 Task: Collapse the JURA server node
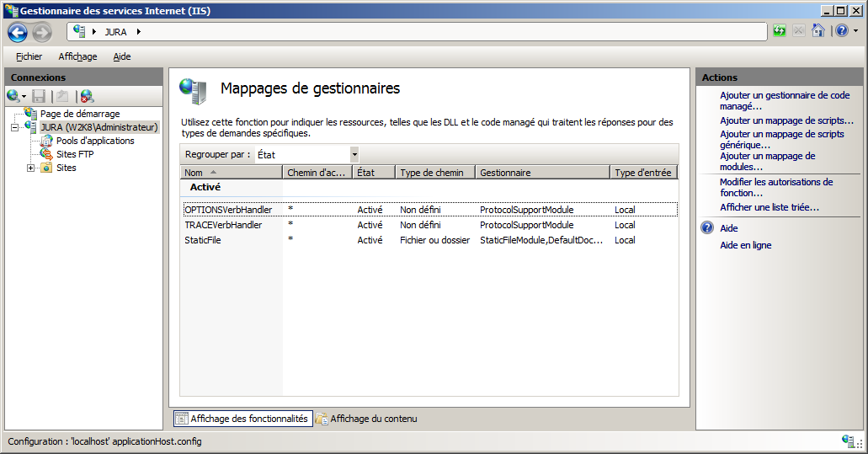pyautogui.click(x=14, y=127)
